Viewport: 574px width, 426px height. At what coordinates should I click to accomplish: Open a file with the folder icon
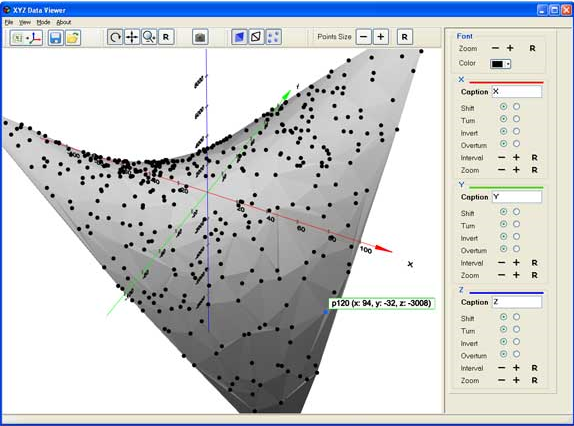point(73,38)
